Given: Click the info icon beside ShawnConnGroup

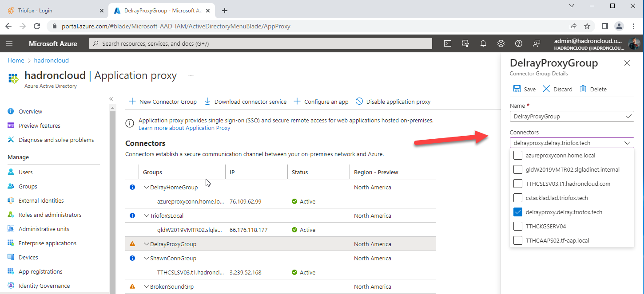Looking at the screenshot, I should (132, 258).
